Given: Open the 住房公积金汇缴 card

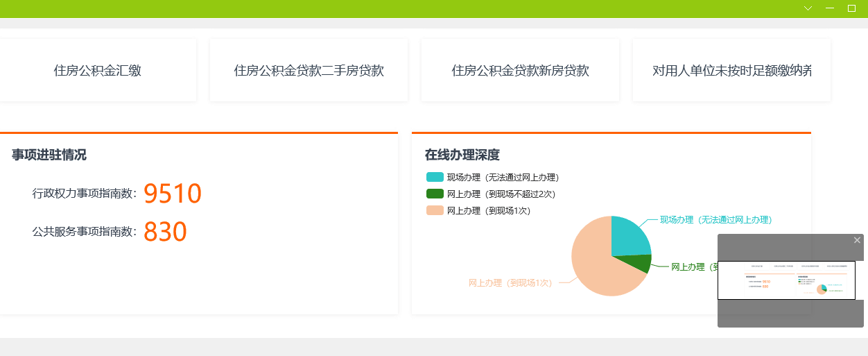Looking at the screenshot, I should pyautogui.click(x=98, y=70).
